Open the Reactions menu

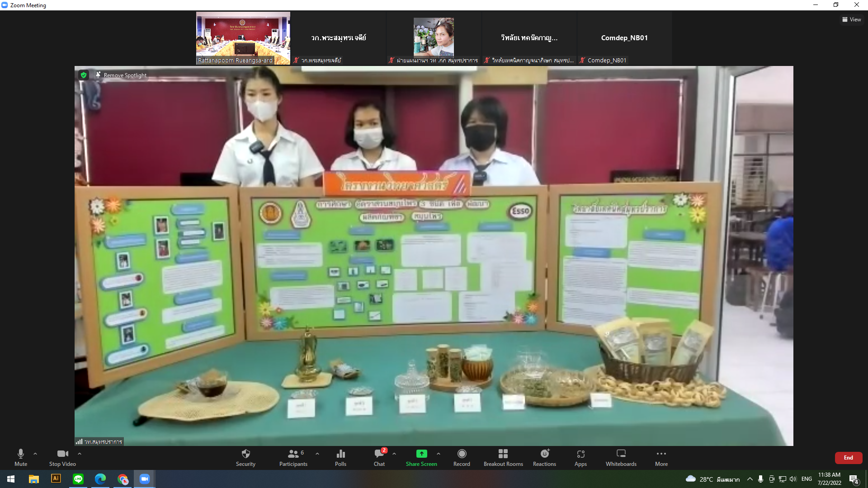point(544,458)
